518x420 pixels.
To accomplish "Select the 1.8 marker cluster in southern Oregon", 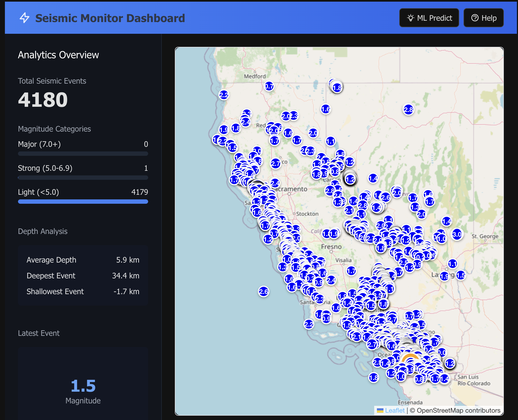I will [337, 88].
